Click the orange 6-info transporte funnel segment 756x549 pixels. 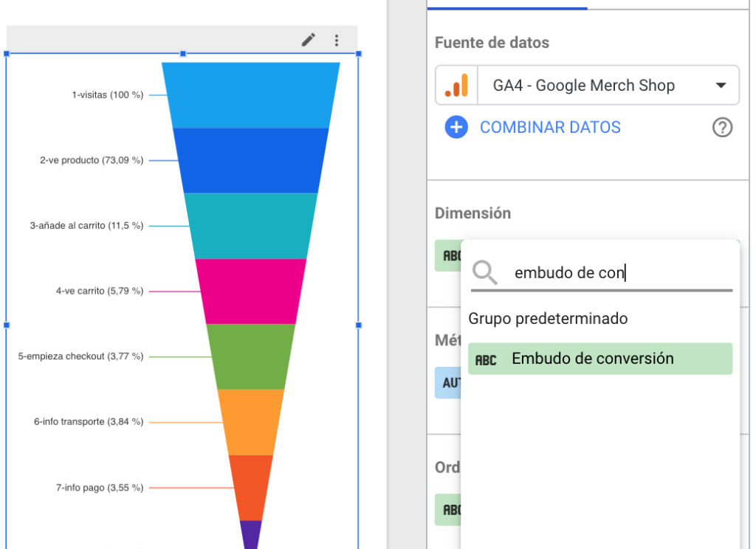251,421
